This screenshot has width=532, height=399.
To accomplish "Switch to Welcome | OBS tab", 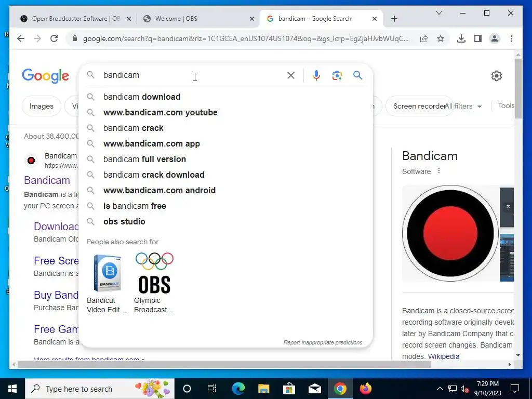I will click(x=198, y=19).
